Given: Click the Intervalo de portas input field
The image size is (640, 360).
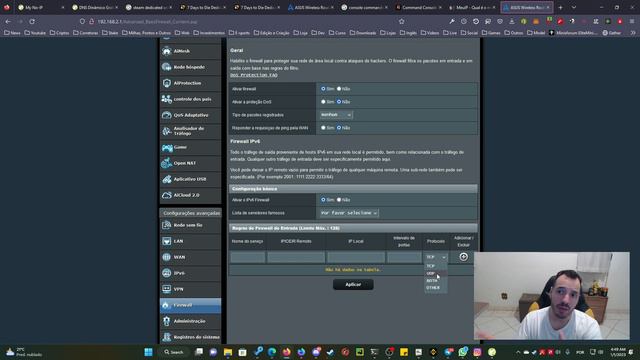Looking at the screenshot, I should coord(404,257).
